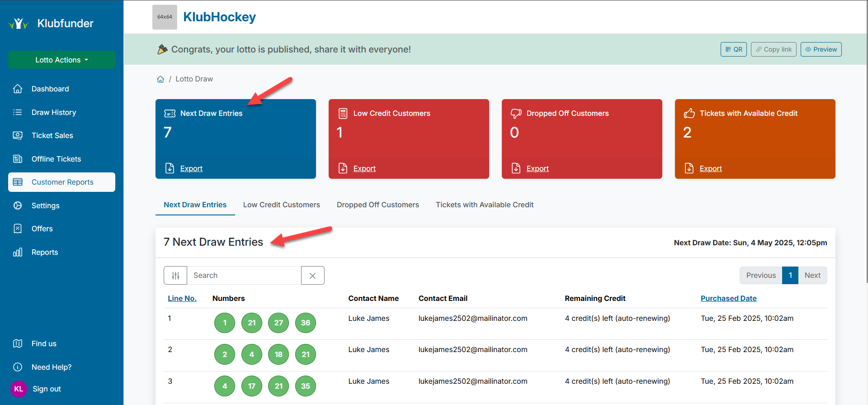Export Next Draw Entries report
Viewport: 868px width, 405px height.
pos(191,168)
